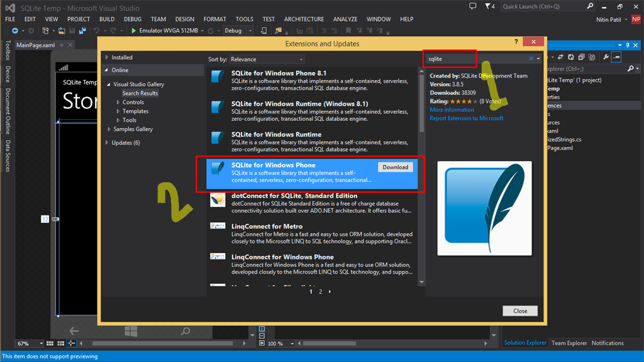The image size is (644, 362).
Task: Open the More Information link
Action: 452,110
